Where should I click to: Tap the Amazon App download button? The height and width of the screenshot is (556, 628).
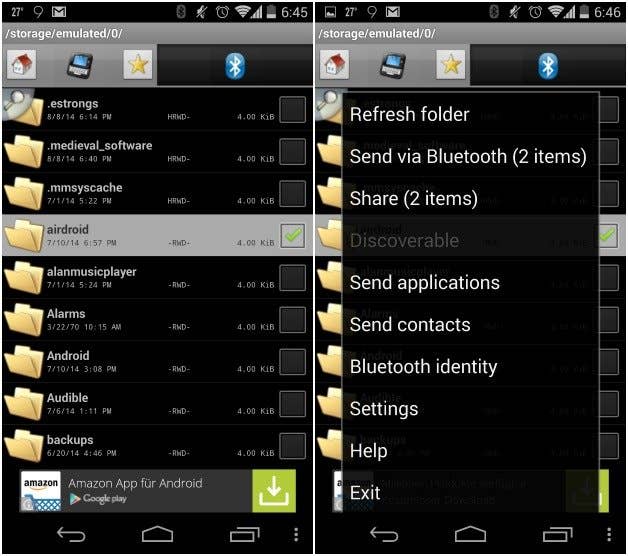[274, 491]
